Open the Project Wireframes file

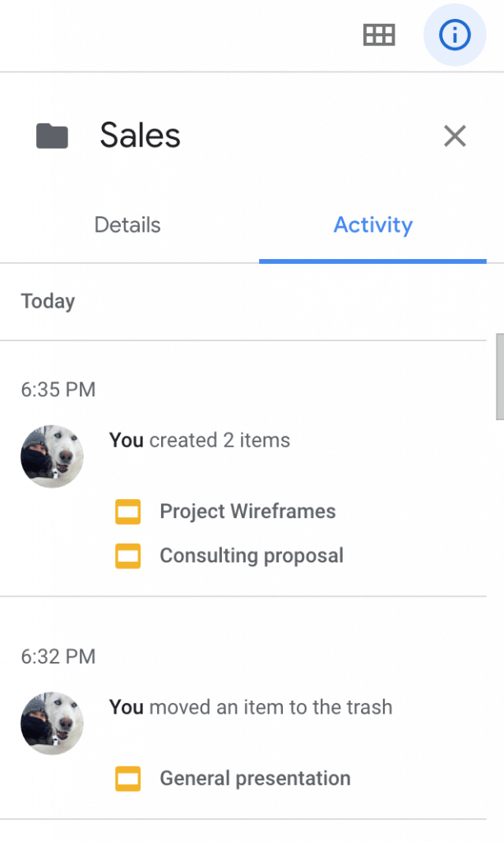tap(247, 511)
